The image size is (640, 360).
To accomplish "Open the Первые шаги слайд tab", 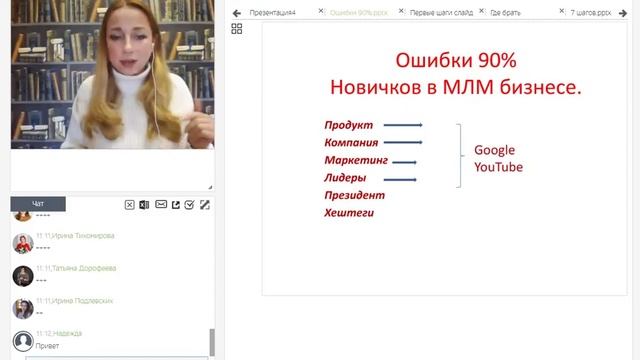I will (441, 13).
